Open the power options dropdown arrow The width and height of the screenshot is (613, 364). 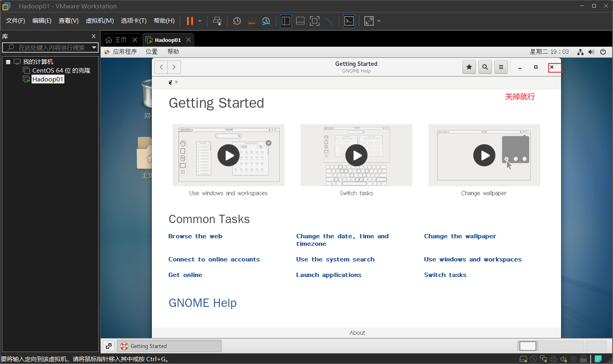point(200,21)
